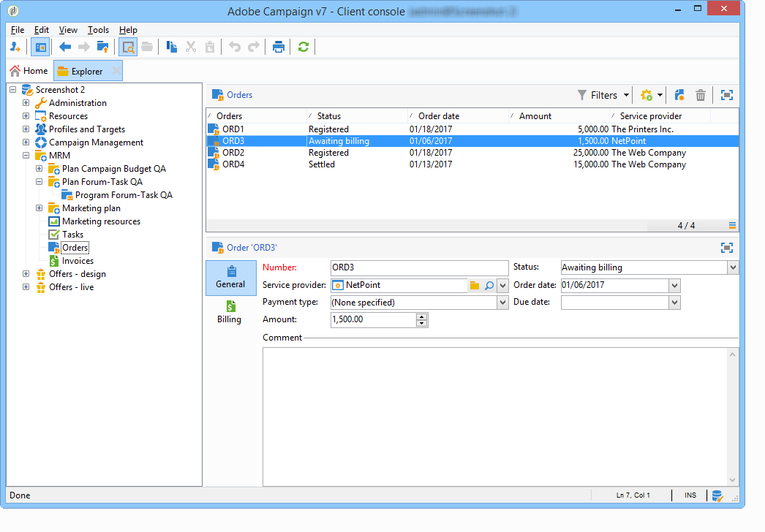Click the operator connection icon in toolbar
Viewport: 765px width, 532px height.
[x=15, y=47]
